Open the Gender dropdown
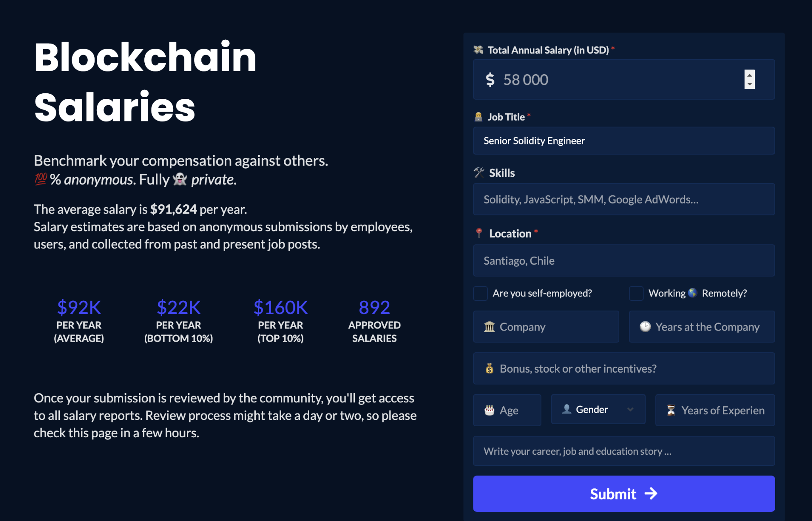This screenshot has height=521, width=812. pyautogui.click(x=598, y=409)
